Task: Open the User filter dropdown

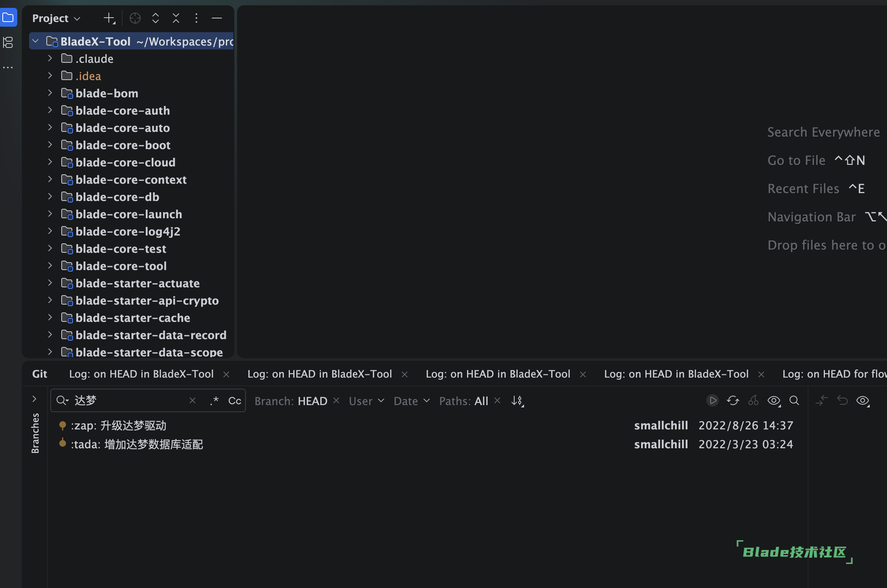Action: point(366,401)
